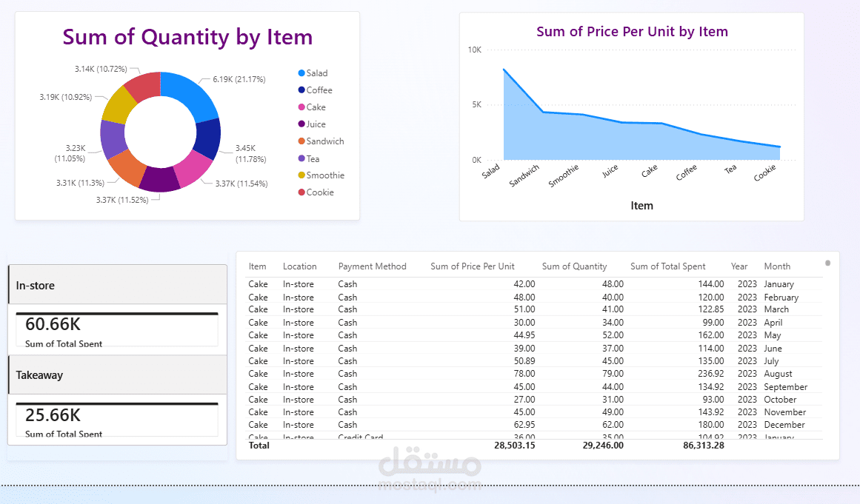
Task: Click the Location column header
Action: coord(299,266)
